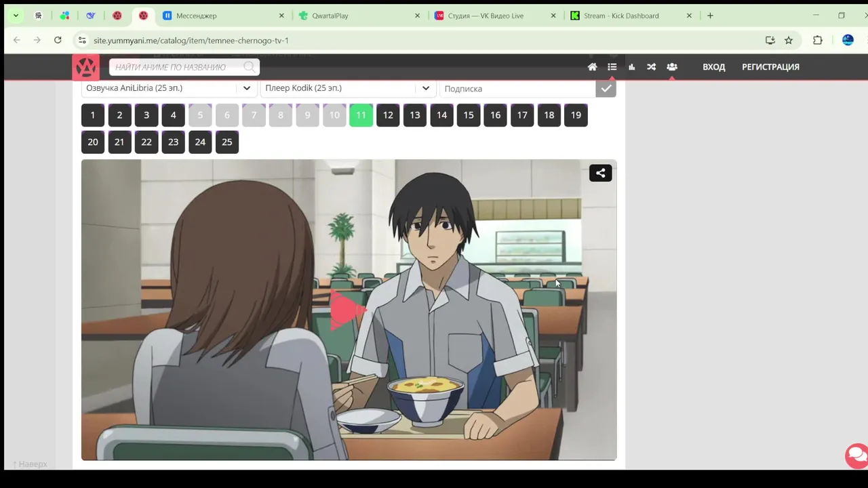
Task: Open the bar chart ratings icon
Action: 631,67
